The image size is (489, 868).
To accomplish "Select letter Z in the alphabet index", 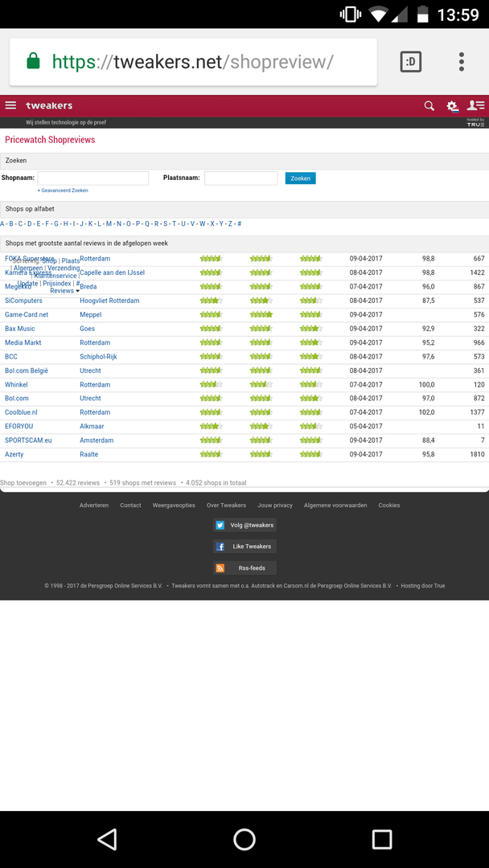I will (x=230, y=223).
